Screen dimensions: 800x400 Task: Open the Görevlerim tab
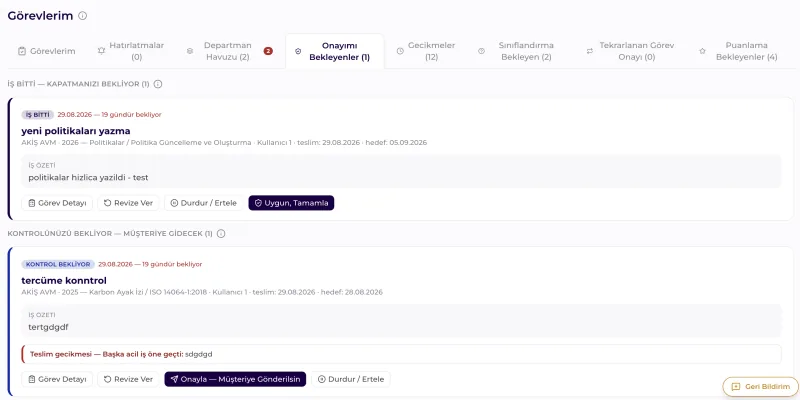46,51
